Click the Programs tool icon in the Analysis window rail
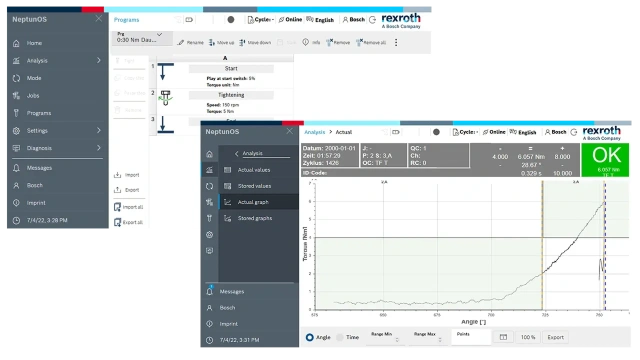 tap(209, 218)
